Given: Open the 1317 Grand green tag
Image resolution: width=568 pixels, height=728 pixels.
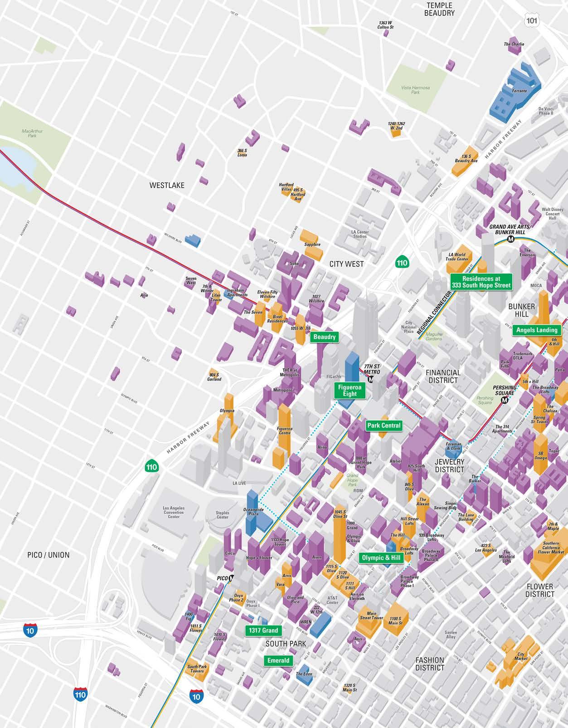Looking at the screenshot, I should pyautogui.click(x=263, y=630).
